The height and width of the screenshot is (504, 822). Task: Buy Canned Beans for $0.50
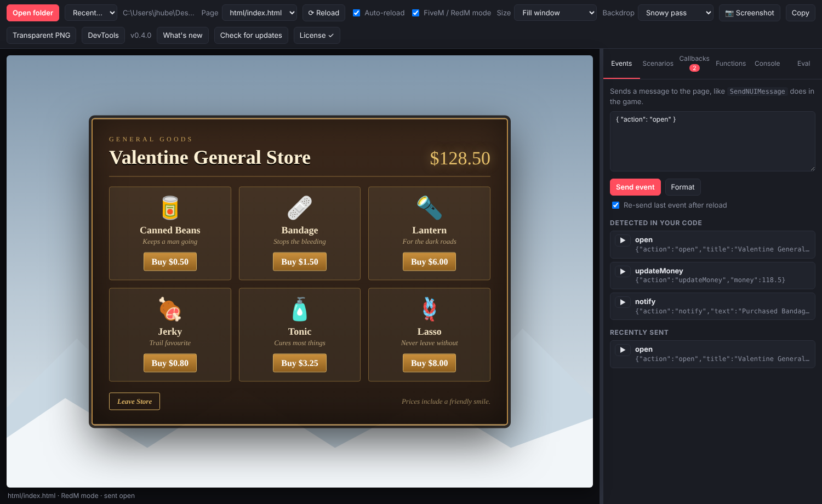coord(170,262)
